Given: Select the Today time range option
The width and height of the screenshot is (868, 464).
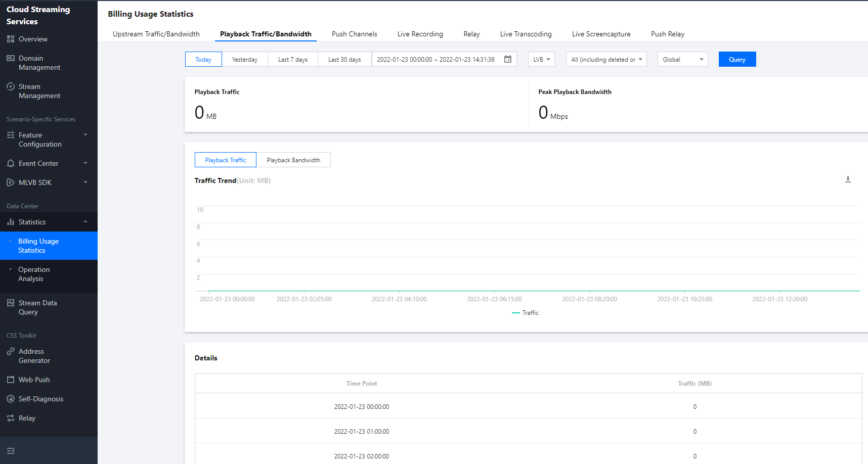Looking at the screenshot, I should point(203,59).
